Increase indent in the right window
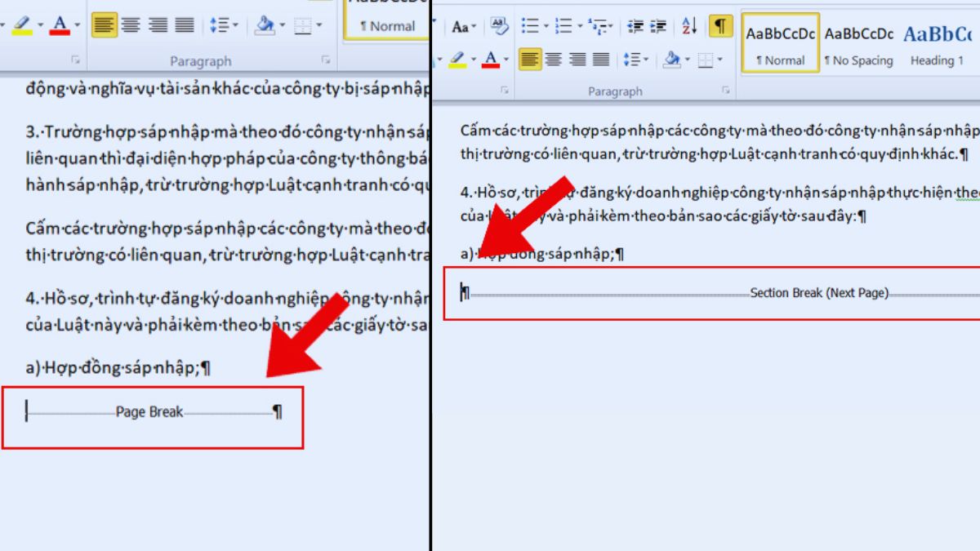The width and height of the screenshot is (980, 551). pyautogui.click(x=657, y=26)
